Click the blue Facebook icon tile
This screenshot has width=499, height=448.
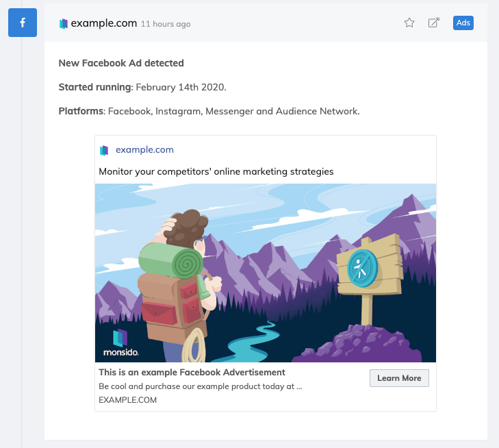pos(23,23)
